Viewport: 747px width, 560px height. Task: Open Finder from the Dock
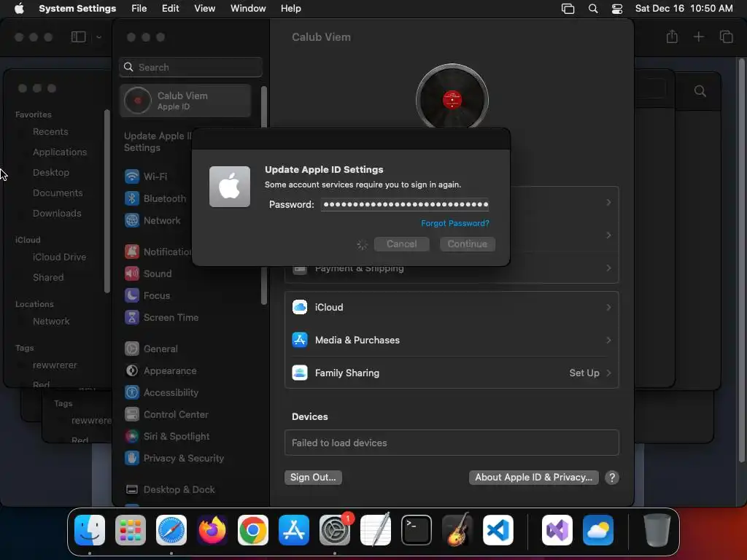pos(90,530)
